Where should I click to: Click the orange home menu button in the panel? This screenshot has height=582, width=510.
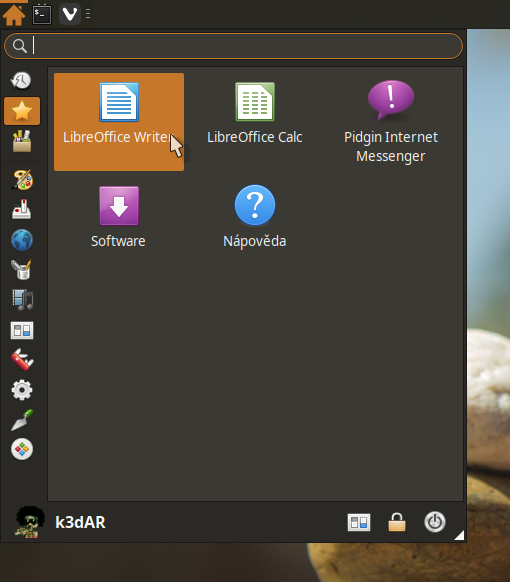pyautogui.click(x=14, y=14)
